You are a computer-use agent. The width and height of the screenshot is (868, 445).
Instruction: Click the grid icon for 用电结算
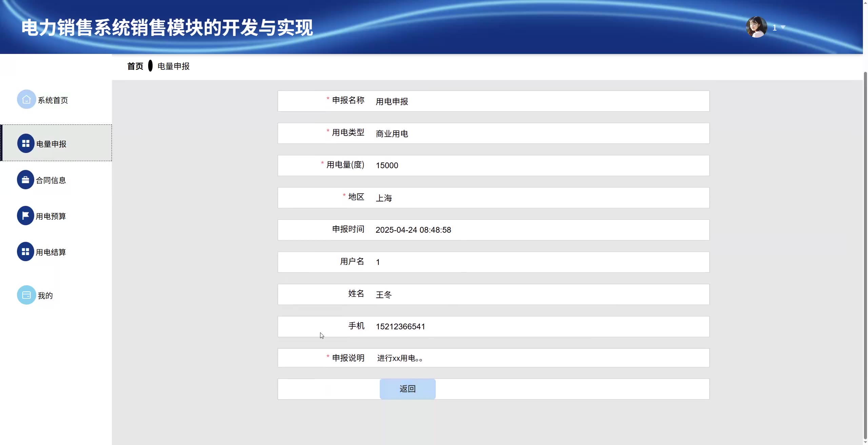coord(26,252)
